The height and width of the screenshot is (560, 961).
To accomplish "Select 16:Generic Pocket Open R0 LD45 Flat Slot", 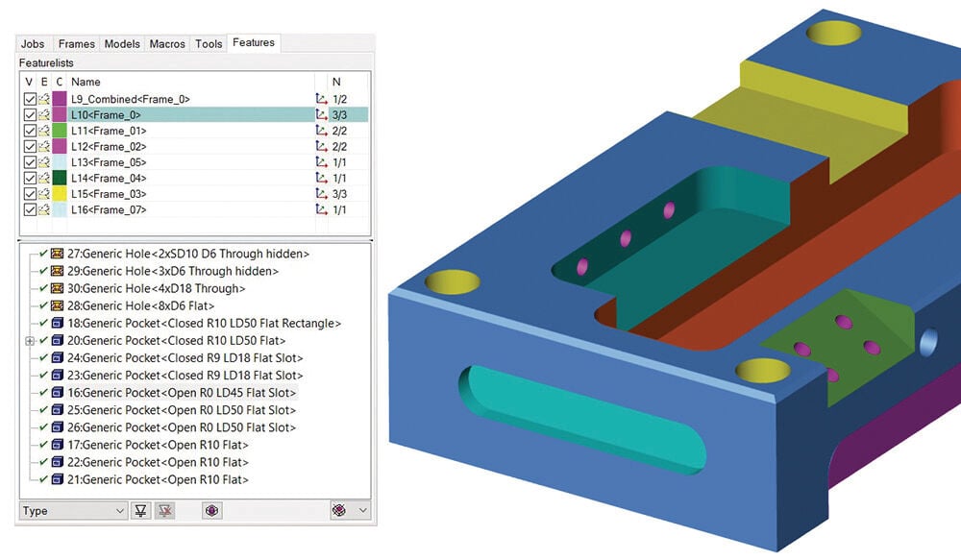I will pyautogui.click(x=181, y=393).
